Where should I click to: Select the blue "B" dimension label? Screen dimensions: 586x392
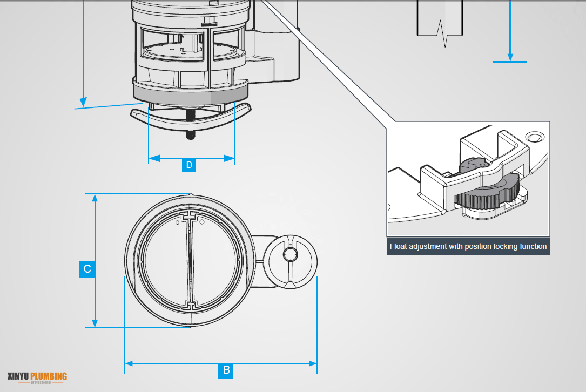click(226, 370)
